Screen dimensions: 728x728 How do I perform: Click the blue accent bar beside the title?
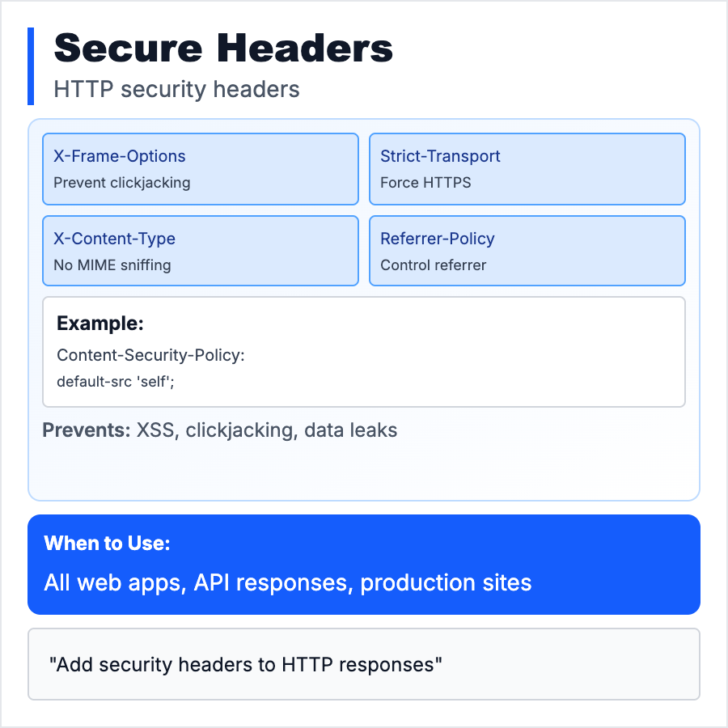pyautogui.click(x=31, y=66)
